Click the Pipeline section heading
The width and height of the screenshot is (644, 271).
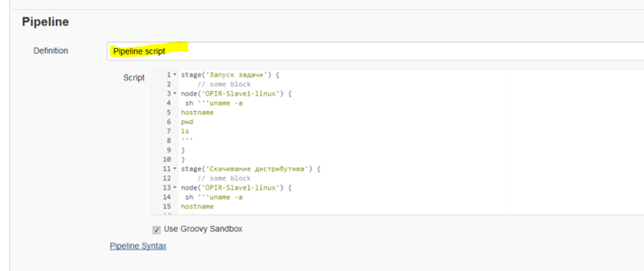pyautogui.click(x=45, y=22)
